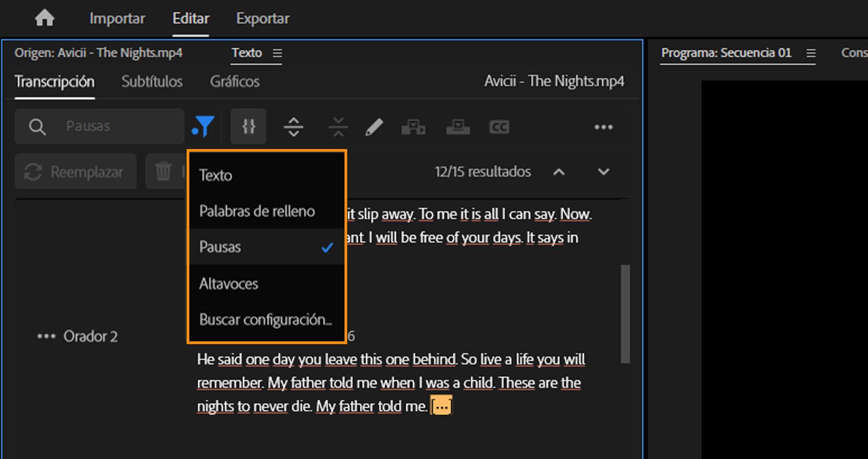Select the Origen: Avicii - The Nights.mp4 panel

click(x=98, y=53)
